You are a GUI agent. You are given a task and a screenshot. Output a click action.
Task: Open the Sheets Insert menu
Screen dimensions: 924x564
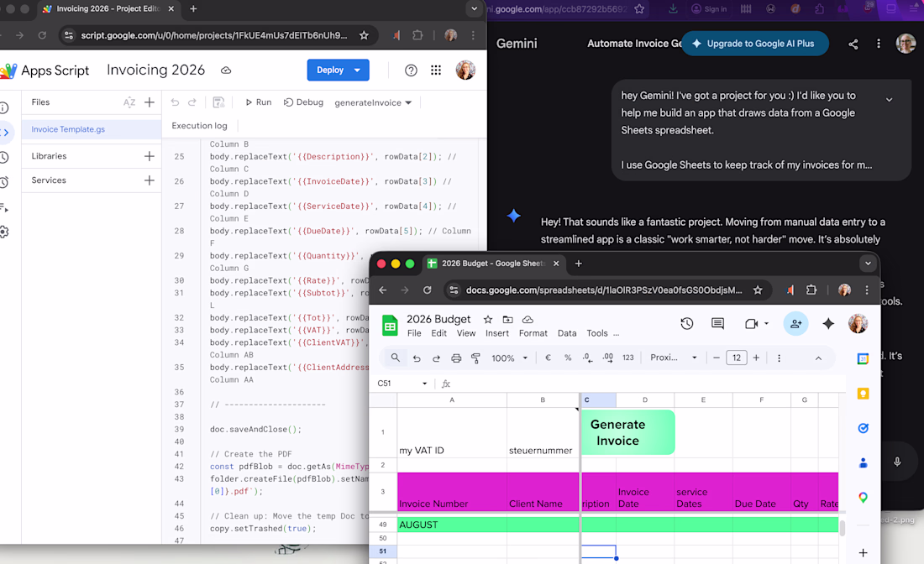497,333
